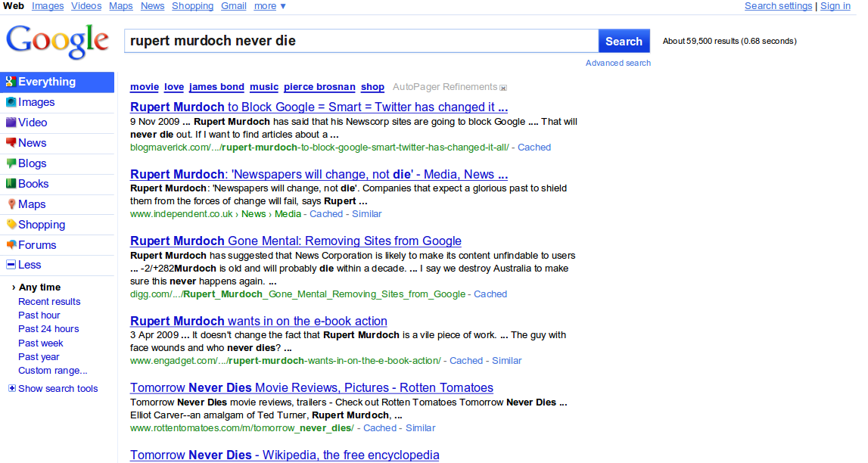Viewport: 868px width, 463px height.
Task: Click the Books icon in sidebar
Action: pyautogui.click(x=11, y=184)
